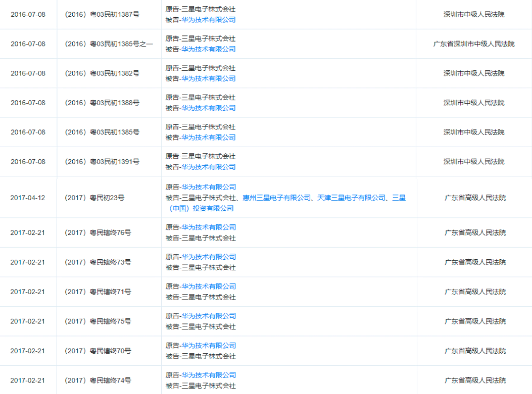Select case number (2016）粤03民初1387号

(x=102, y=15)
